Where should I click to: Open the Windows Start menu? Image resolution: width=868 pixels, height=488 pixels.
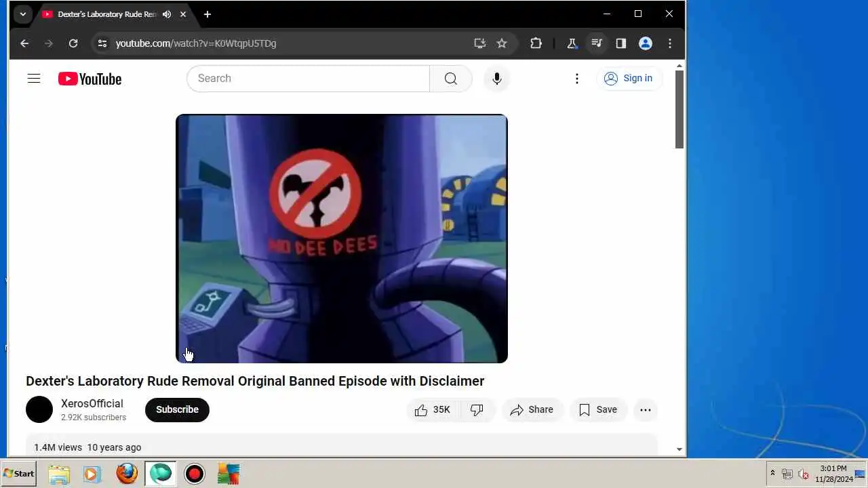point(18,474)
